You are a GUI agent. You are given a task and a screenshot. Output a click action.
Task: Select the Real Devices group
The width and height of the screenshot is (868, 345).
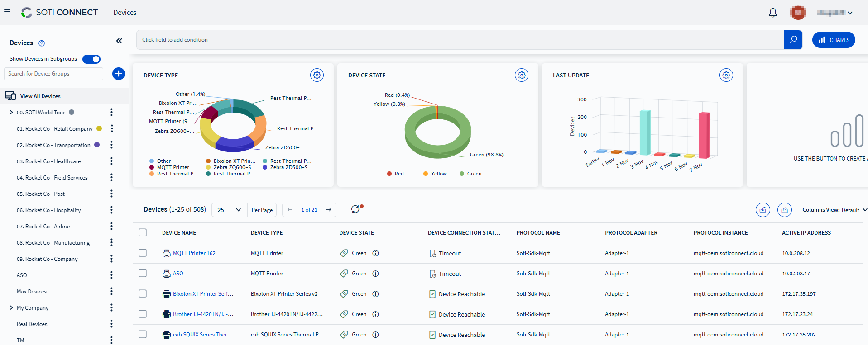(x=32, y=324)
